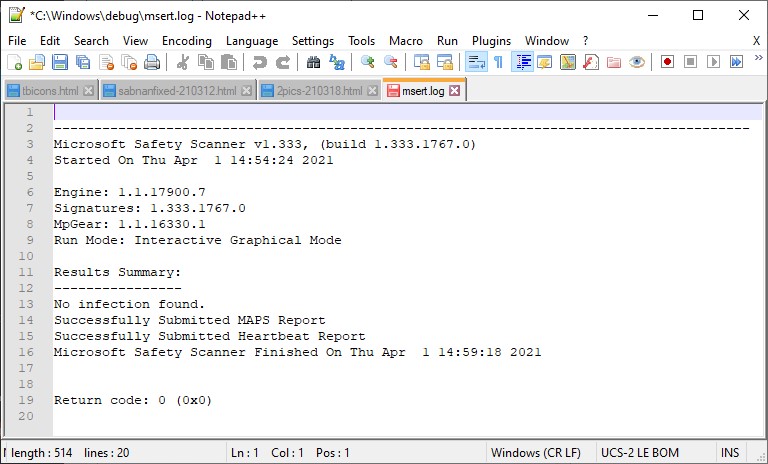Open the Search menu

click(x=91, y=41)
